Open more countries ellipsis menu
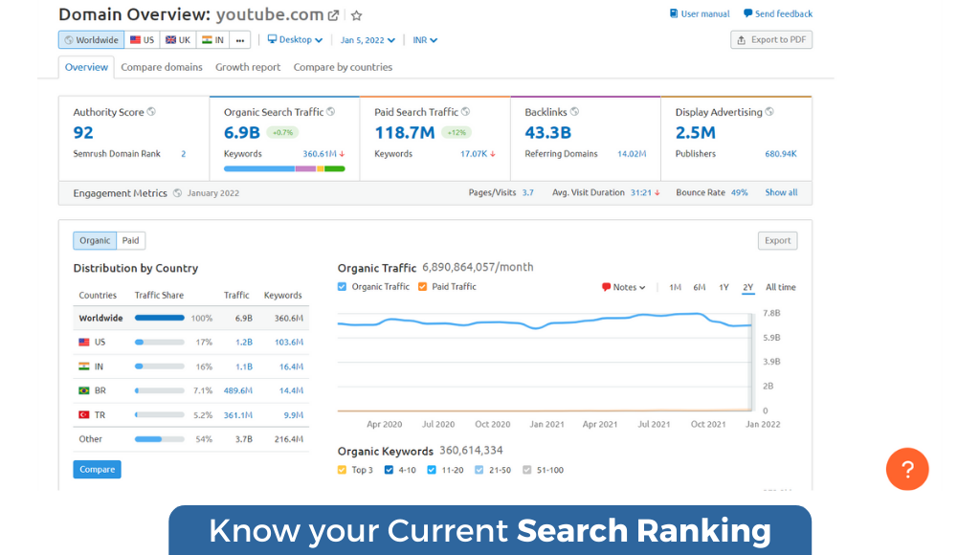This screenshot has width=980, height=555. [240, 40]
